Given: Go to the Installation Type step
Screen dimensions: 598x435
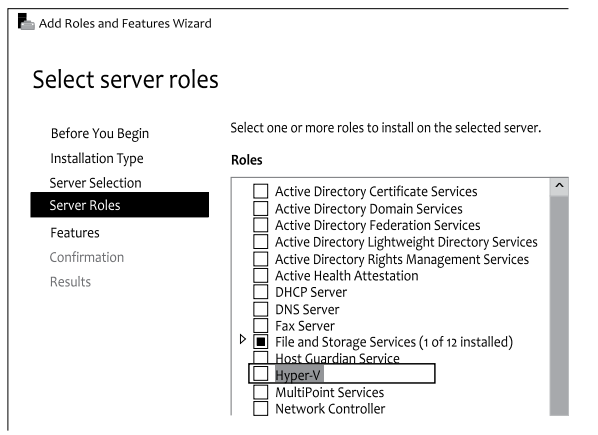Looking at the screenshot, I should click(97, 159).
